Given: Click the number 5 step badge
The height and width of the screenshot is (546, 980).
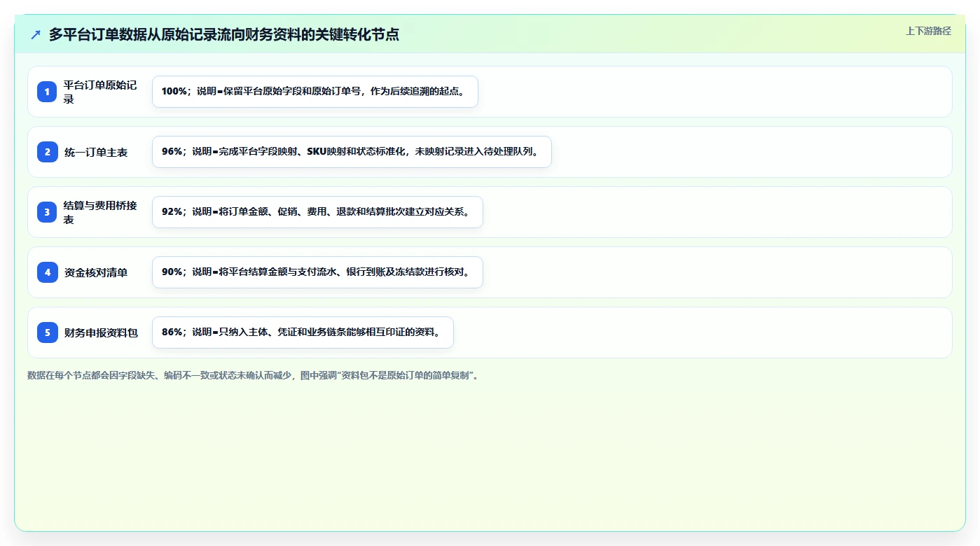Looking at the screenshot, I should pyautogui.click(x=47, y=332).
